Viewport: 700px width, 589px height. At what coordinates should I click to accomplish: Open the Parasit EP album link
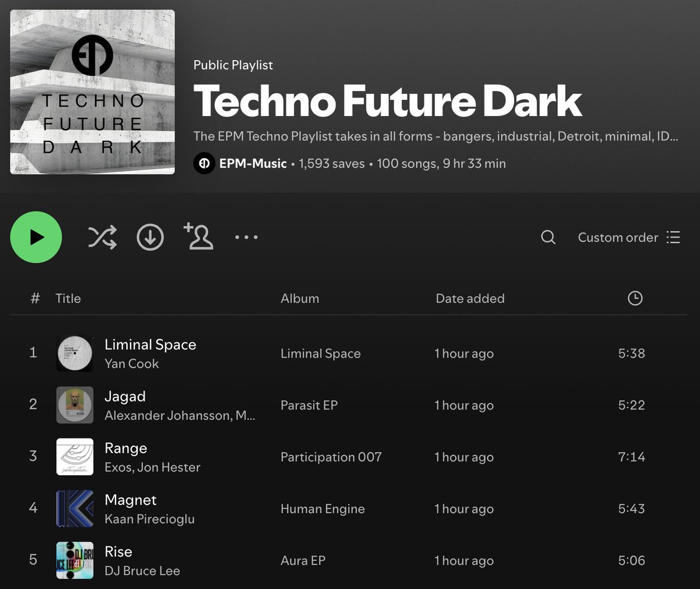click(309, 405)
